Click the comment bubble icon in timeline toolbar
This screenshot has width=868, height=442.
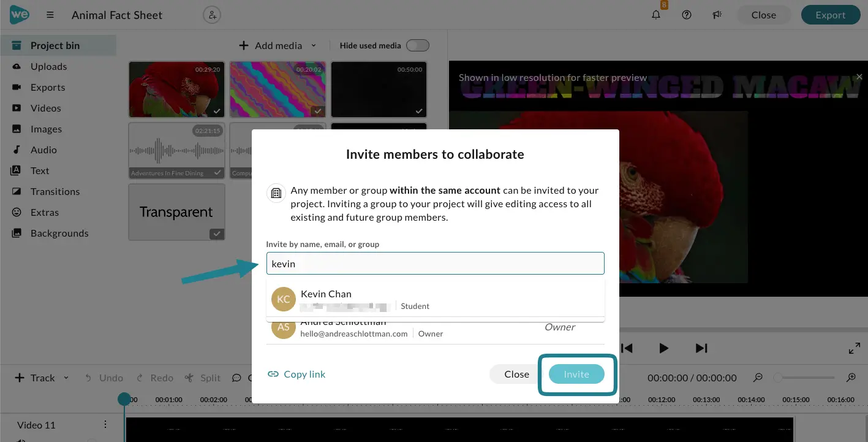(x=236, y=378)
